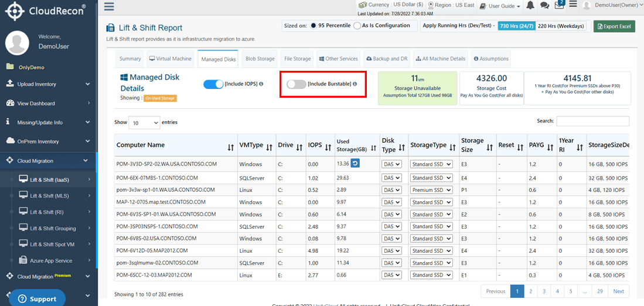Image resolution: width=644 pixels, height=306 pixels.
Task: Sort the Storage Size column
Action: [x=489, y=148]
